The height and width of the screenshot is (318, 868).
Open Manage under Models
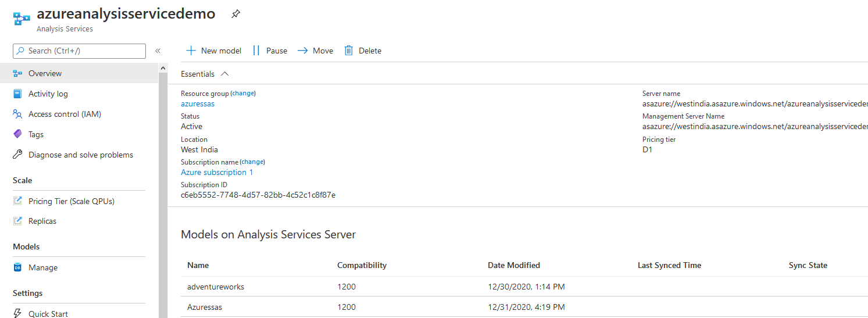pyautogui.click(x=43, y=267)
